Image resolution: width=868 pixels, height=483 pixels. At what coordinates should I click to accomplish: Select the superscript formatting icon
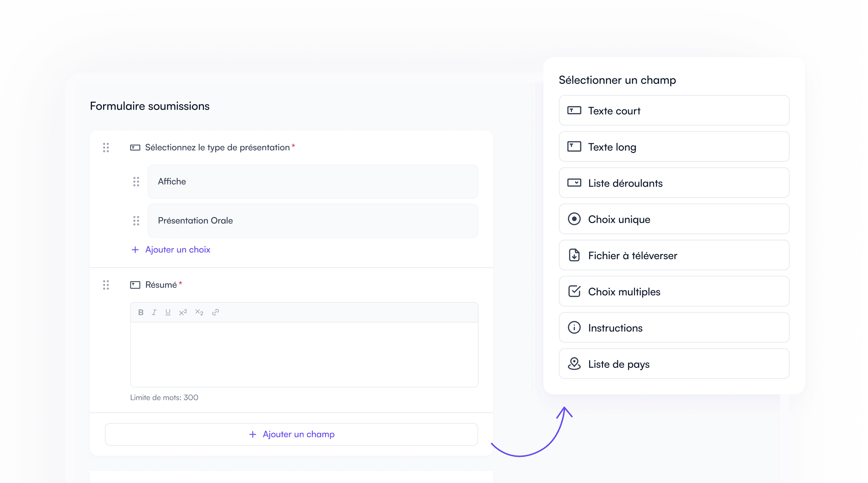click(183, 312)
